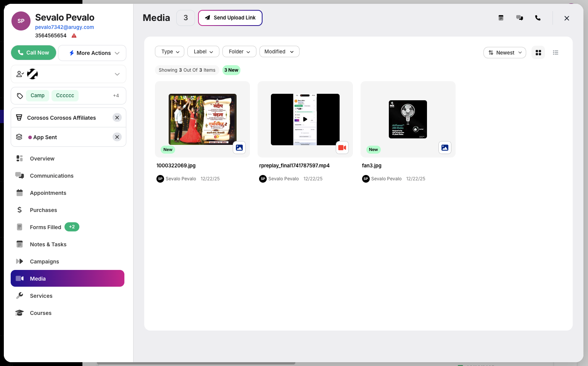Click the tag icon beside Camp label
The image size is (588, 366).
[x=20, y=96]
